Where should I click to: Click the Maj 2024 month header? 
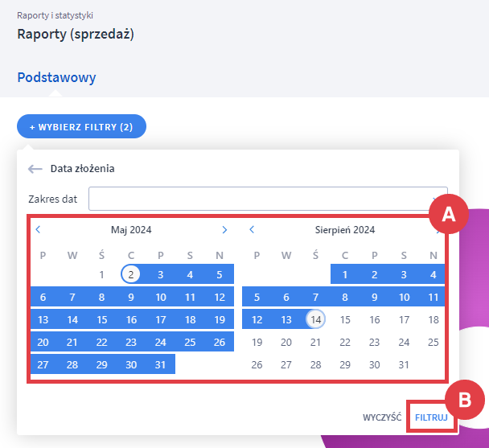[131, 229]
